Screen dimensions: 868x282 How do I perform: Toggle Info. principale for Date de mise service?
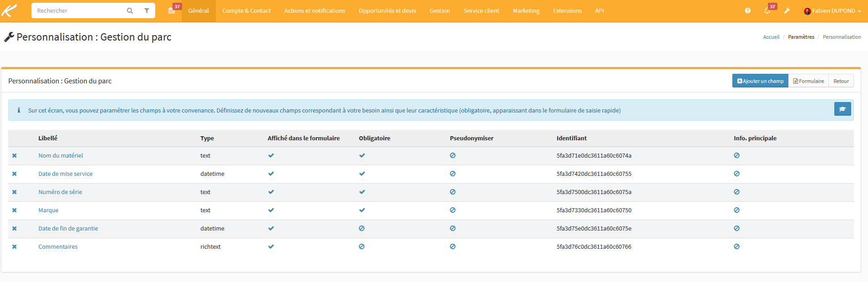point(736,174)
